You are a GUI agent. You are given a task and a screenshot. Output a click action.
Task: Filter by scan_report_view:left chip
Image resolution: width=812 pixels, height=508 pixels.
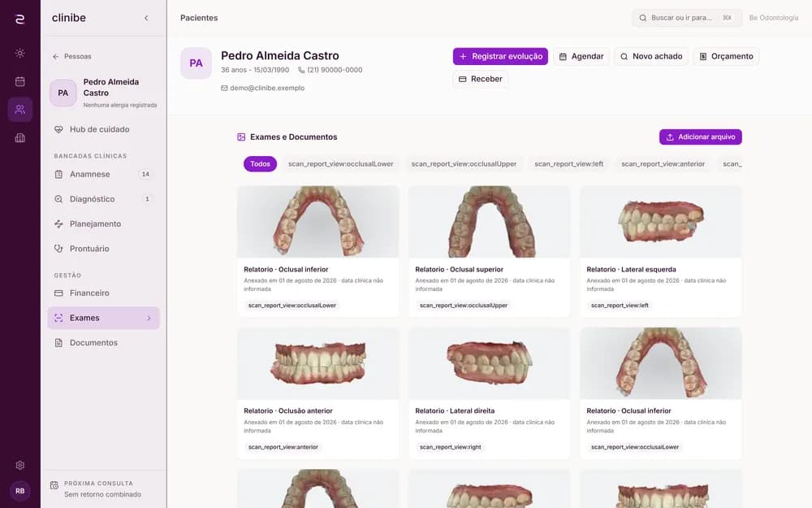pyautogui.click(x=568, y=164)
